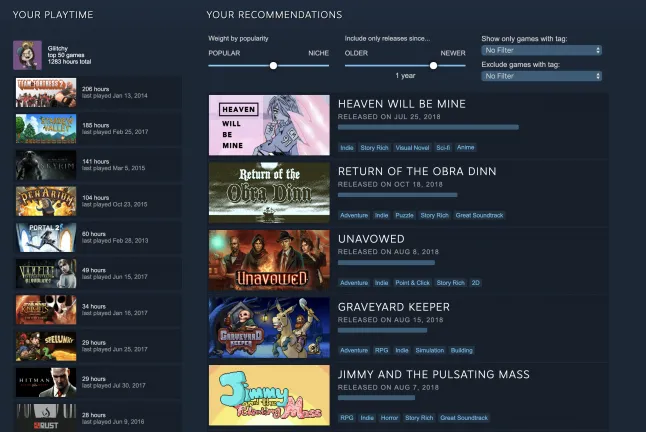Open 'Show only games with tag' dropdown
This screenshot has width=646, height=432.
(x=541, y=50)
